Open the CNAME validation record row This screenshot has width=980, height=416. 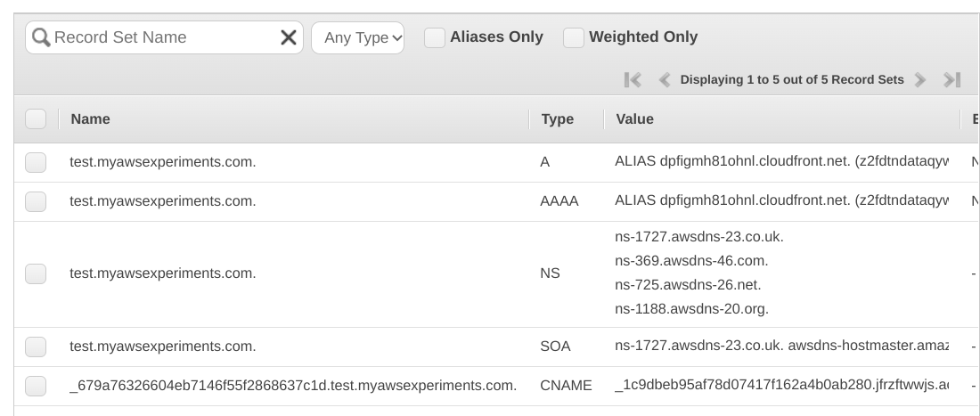click(x=293, y=386)
